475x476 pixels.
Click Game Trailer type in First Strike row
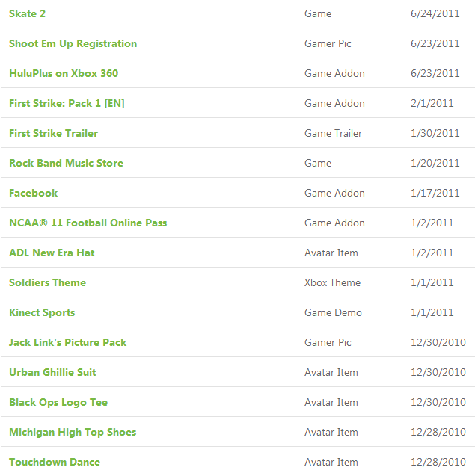tap(333, 133)
